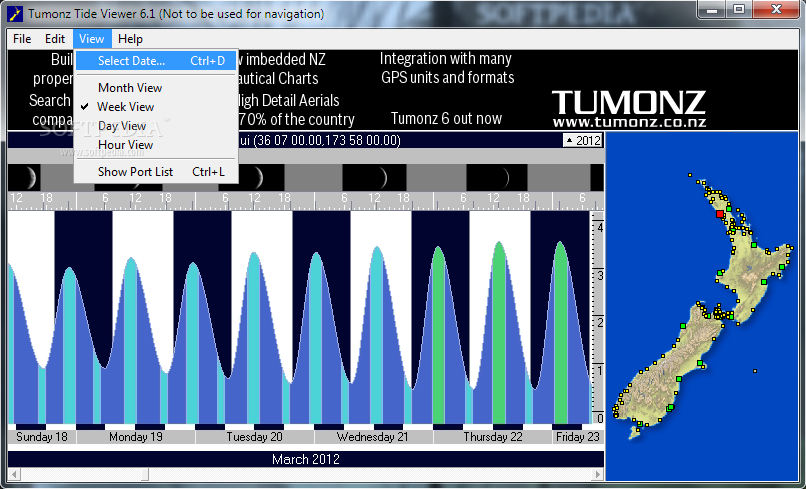This screenshot has width=806, height=489.
Task: Show Port List from View menu
Action: pos(156,172)
